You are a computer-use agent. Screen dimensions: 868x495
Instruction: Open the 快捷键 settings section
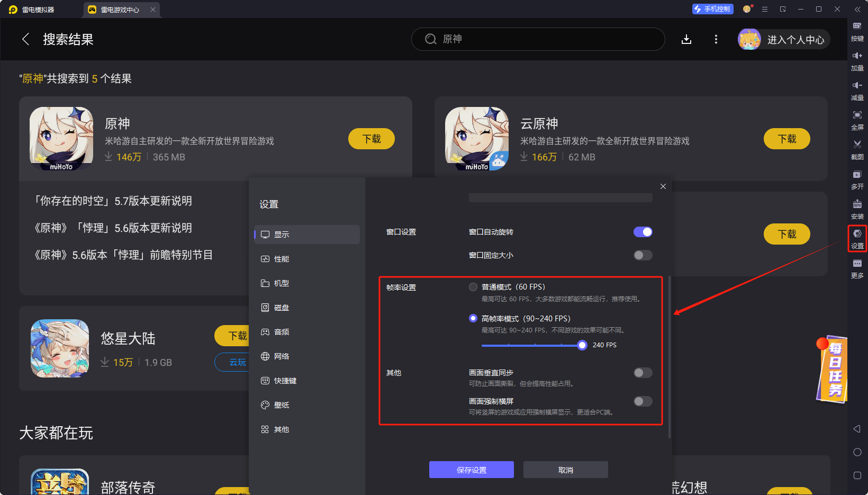pyautogui.click(x=307, y=381)
